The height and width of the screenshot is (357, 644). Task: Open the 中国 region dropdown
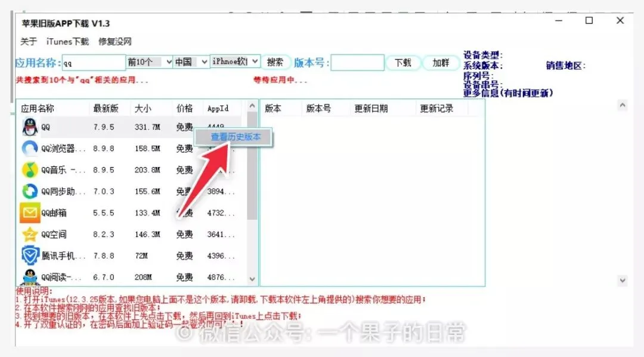tap(191, 62)
